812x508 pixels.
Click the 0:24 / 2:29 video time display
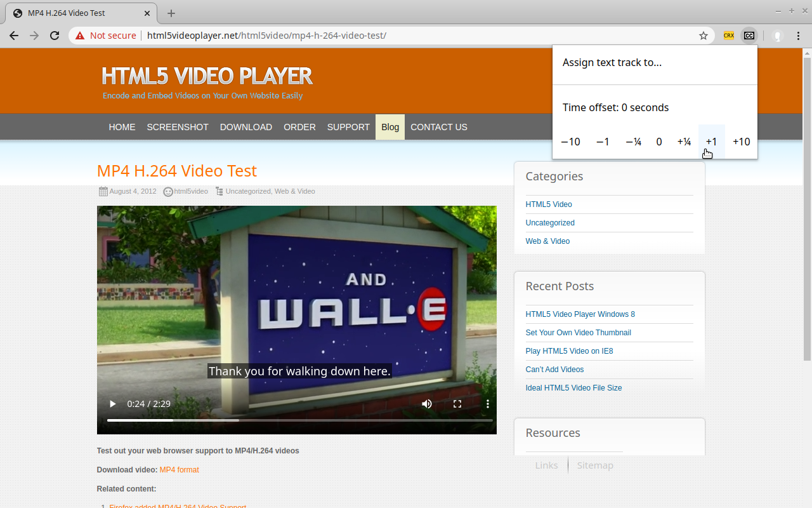148,404
